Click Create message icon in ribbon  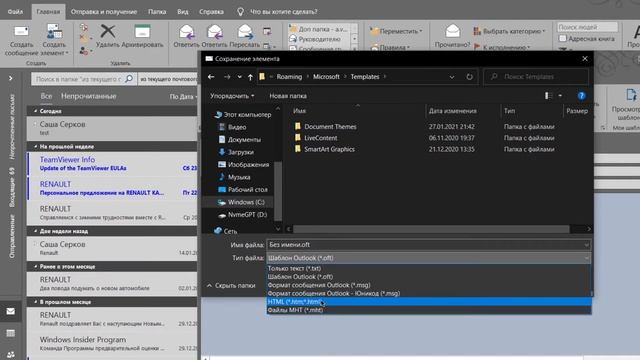[21, 32]
